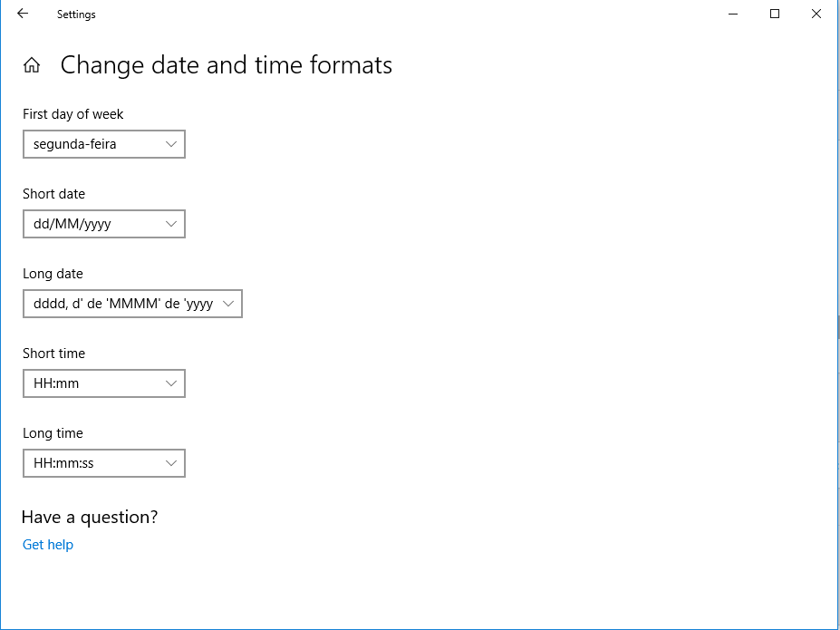This screenshot has height=630, width=840.
Task: Maximize the Settings window
Action: [x=775, y=14]
